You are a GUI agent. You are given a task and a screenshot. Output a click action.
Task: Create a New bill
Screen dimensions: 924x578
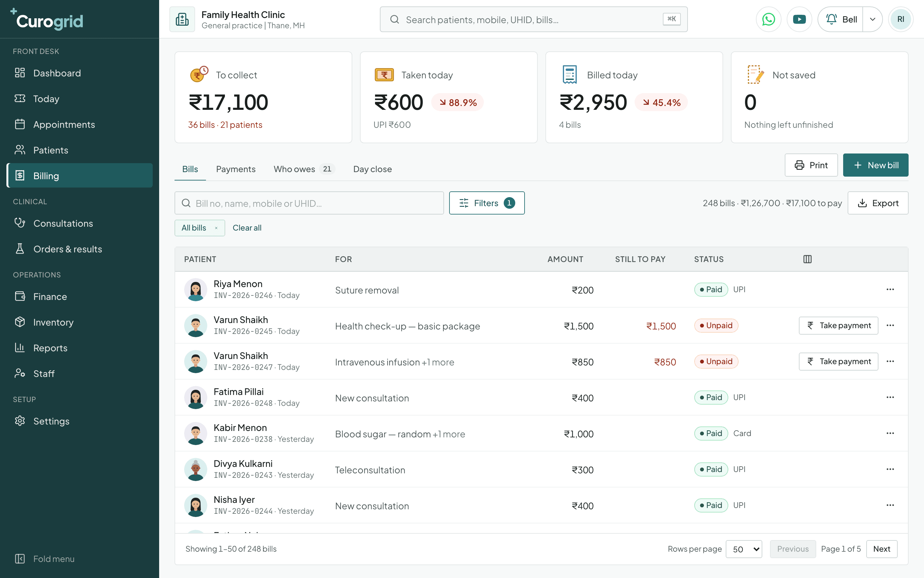(876, 165)
